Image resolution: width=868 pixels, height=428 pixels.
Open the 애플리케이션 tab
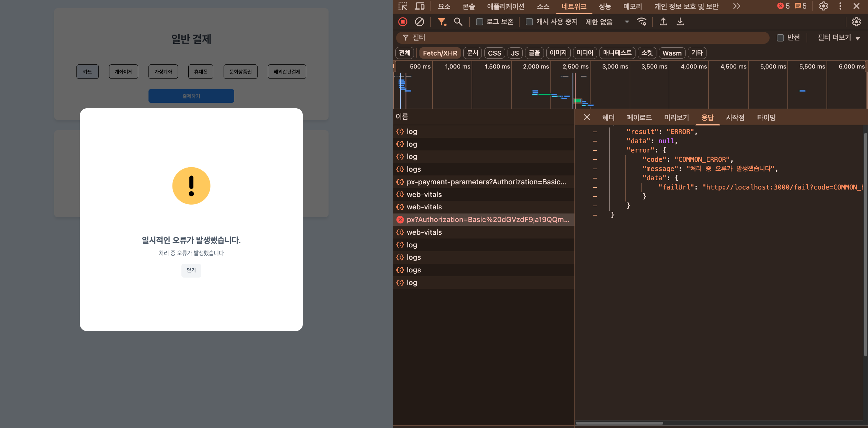point(506,6)
